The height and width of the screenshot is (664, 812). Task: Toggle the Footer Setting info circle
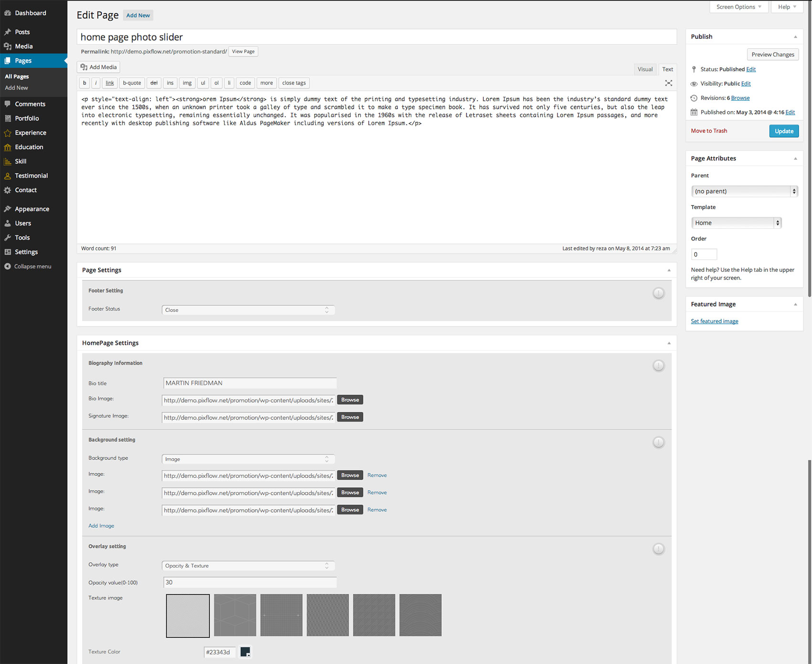[x=658, y=293]
